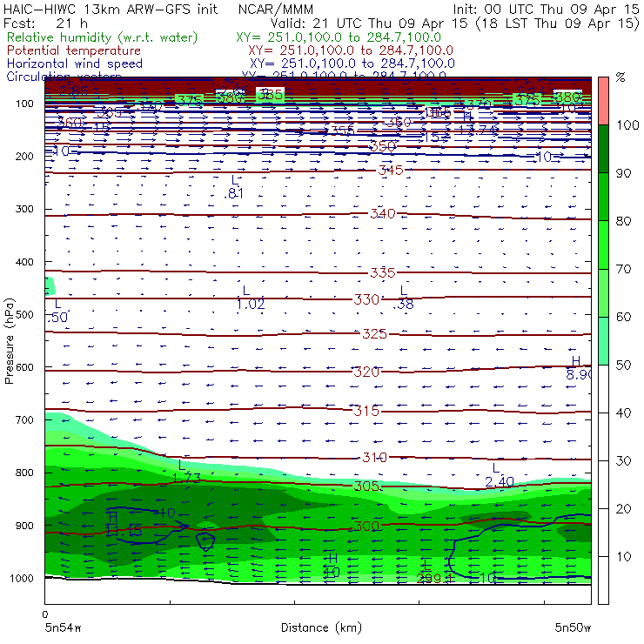The height and width of the screenshot is (644, 644).
Task: Click the "350" potential temperature contour label
Action: coord(383,146)
